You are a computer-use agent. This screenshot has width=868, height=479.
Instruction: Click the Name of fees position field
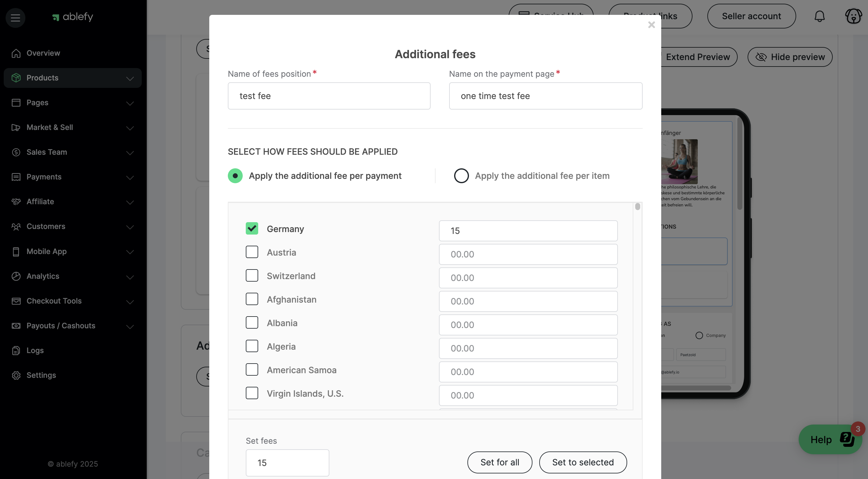(329, 96)
